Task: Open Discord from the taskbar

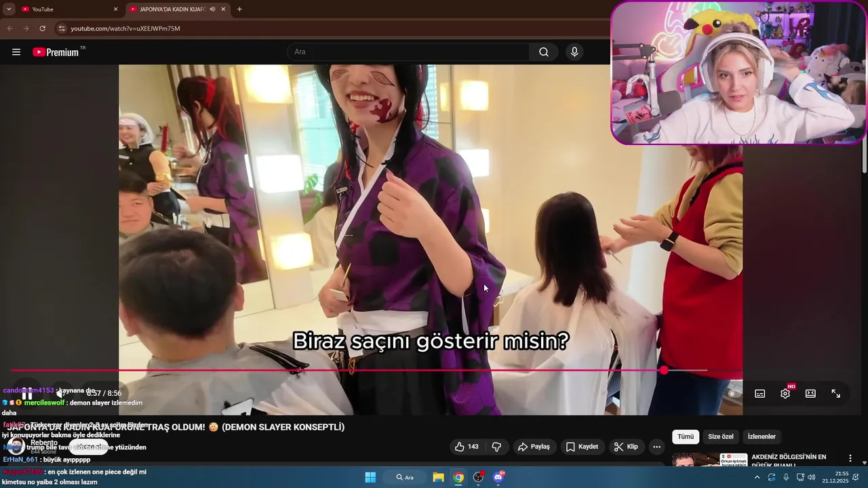Action: point(498,477)
